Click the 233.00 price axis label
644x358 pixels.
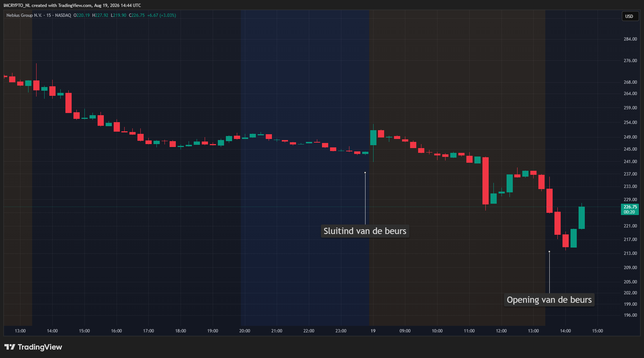(x=630, y=186)
